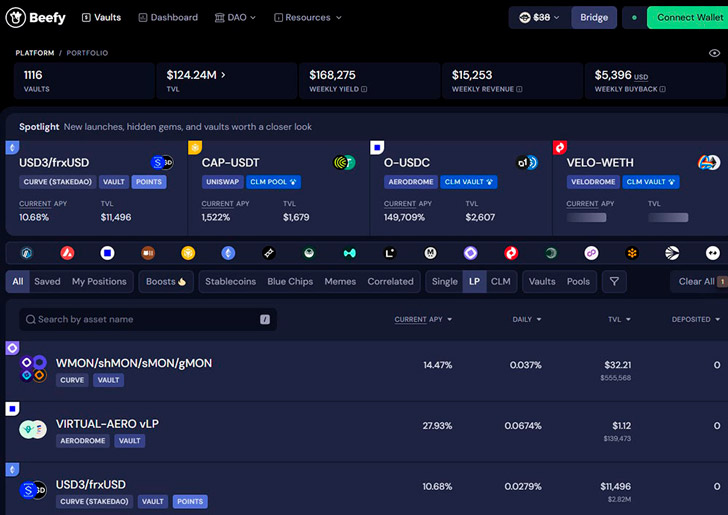Click the Bridge button
This screenshot has width=728, height=515.
pos(594,18)
